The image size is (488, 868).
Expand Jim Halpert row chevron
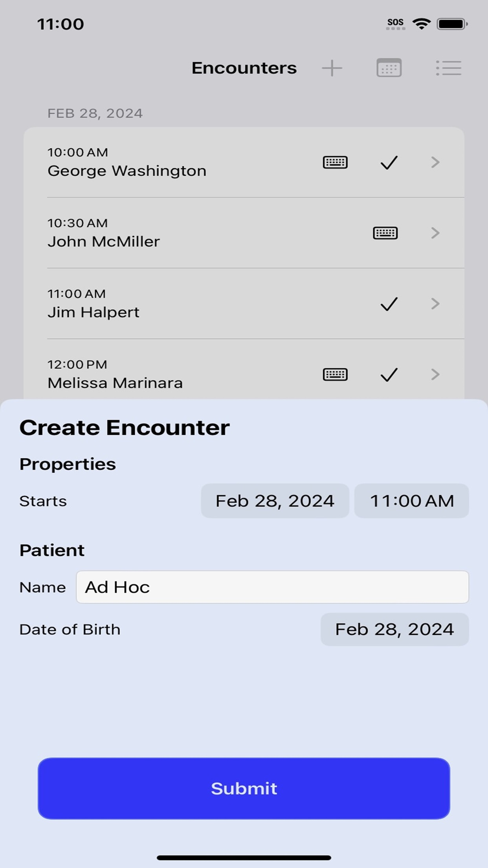click(x=435, y=304)
